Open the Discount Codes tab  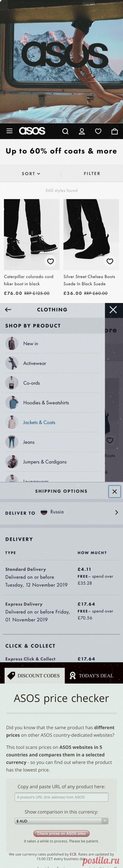point(34,676)
